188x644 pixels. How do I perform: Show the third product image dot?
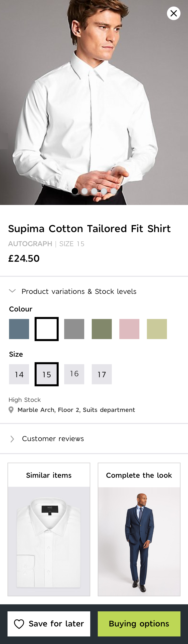[94, 191]
